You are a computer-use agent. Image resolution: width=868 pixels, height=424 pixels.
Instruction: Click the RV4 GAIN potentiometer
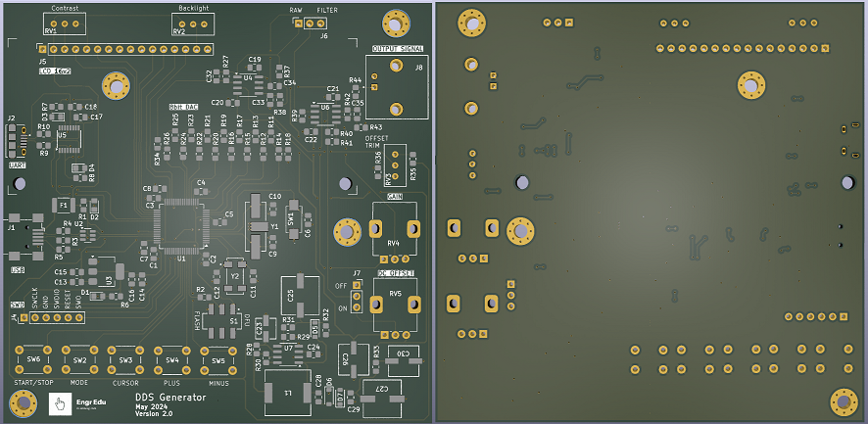pos(394,230)
